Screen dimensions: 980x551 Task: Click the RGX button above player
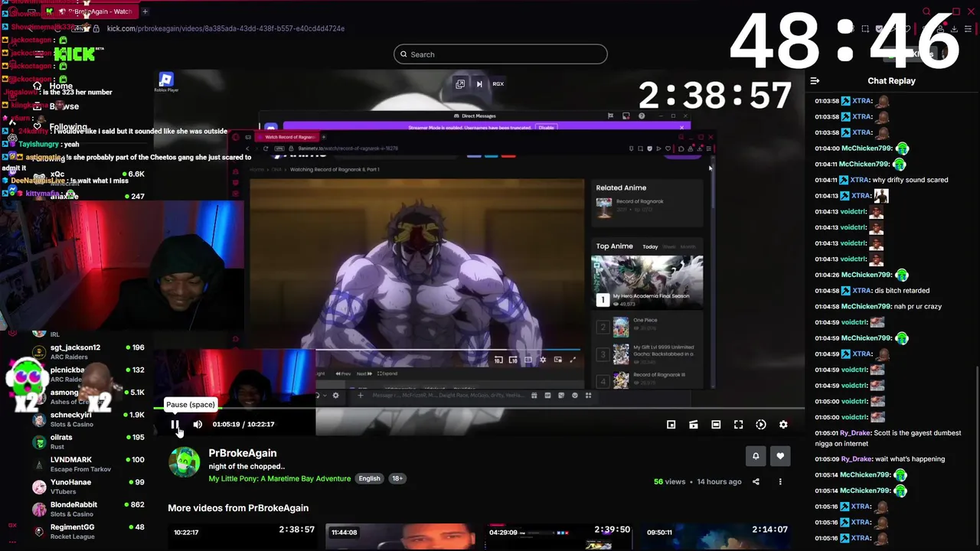[x=498, y=84]
